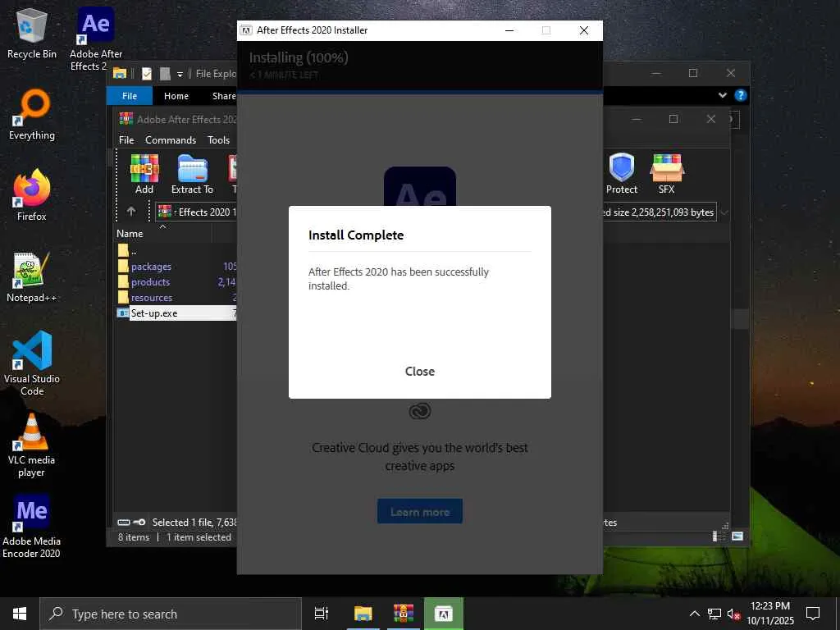Go up one level in WinRAR
This screenshot has height=630, width=840.
[x=131, y=212]
